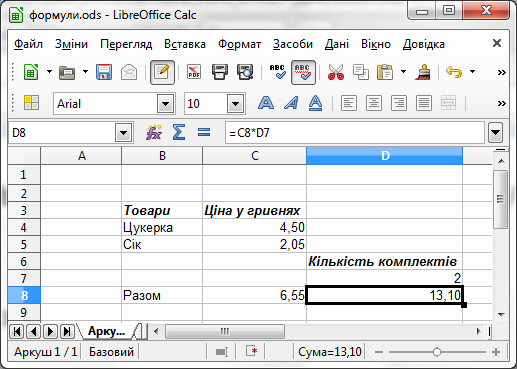Image resolution: width=517 pixels, height=369 pixels.
Task: Zoom in with plus button
Action: 496,352
